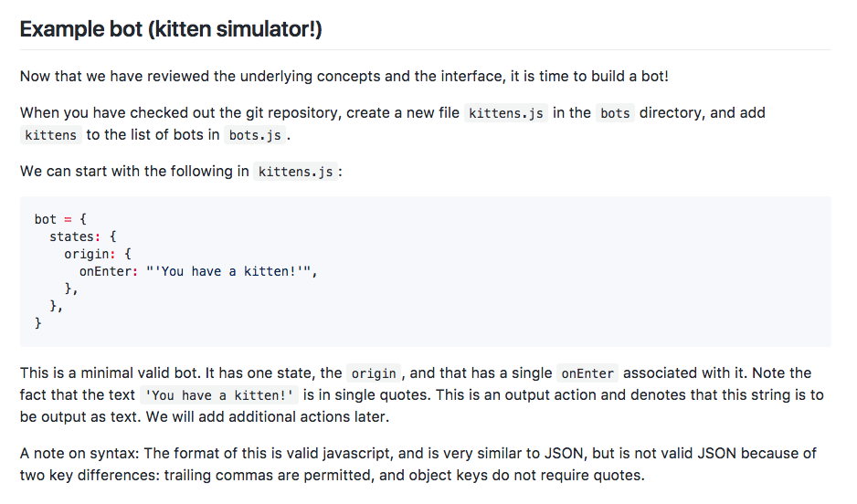This screenshot has height=504, width=857.
Task: Click 'kittens.js' in 'We can start with' line
Action: [x=295, y=172]
